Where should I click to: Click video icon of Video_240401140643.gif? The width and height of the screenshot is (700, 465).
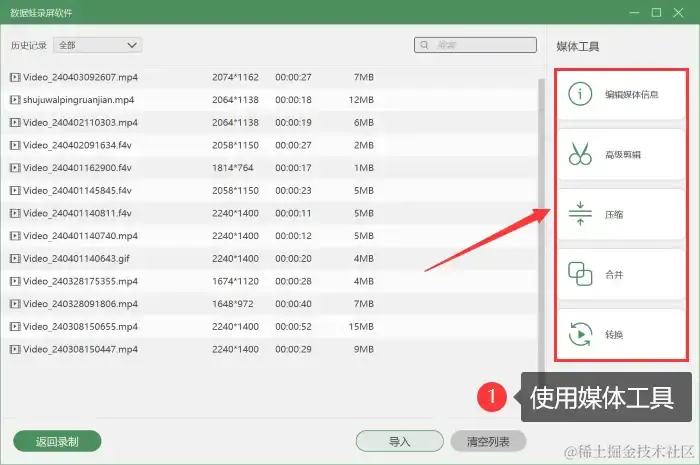[x=15, y=258]
